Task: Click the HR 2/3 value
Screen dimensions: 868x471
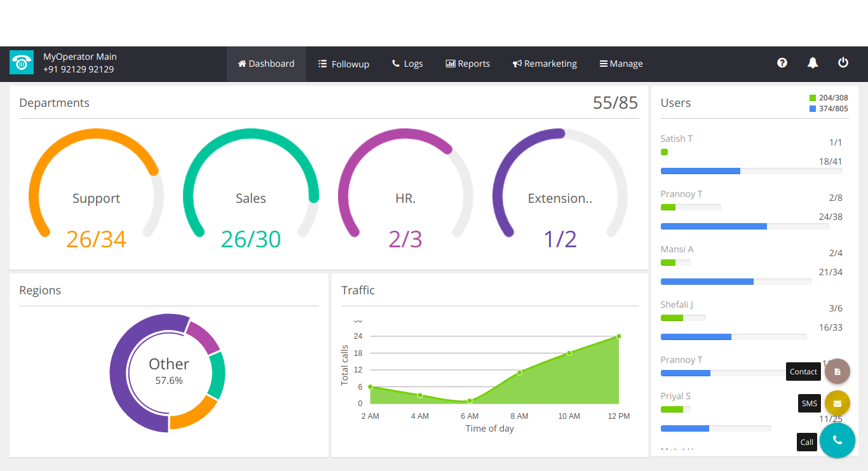Action: pos(405,239)
